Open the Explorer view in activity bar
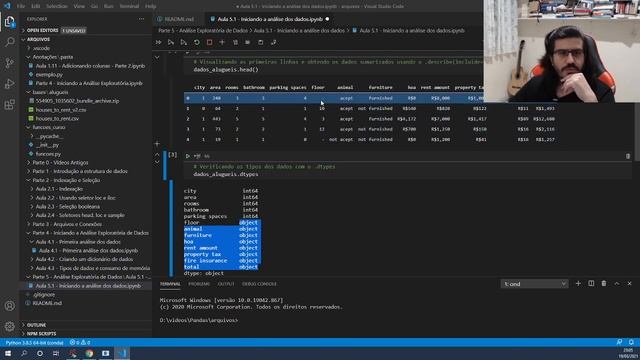Screen dimensions: 640x360 pyautogui.click(x=9, y=21)
